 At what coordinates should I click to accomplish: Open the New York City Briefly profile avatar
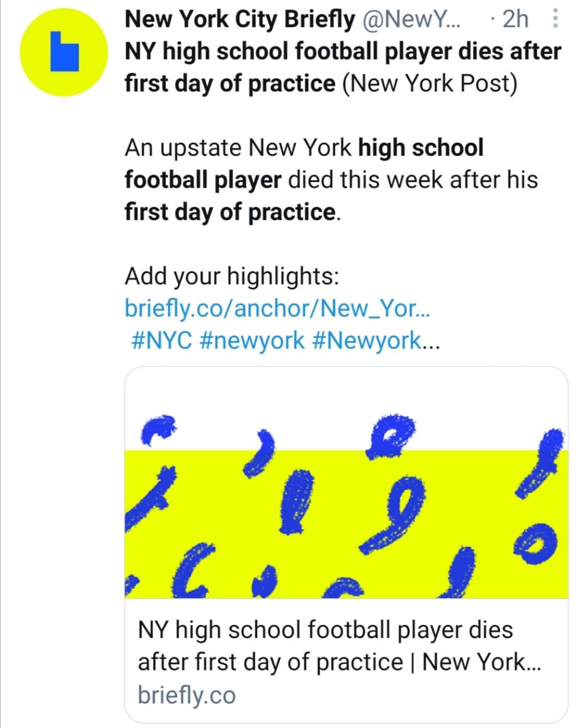coord(64,52)
